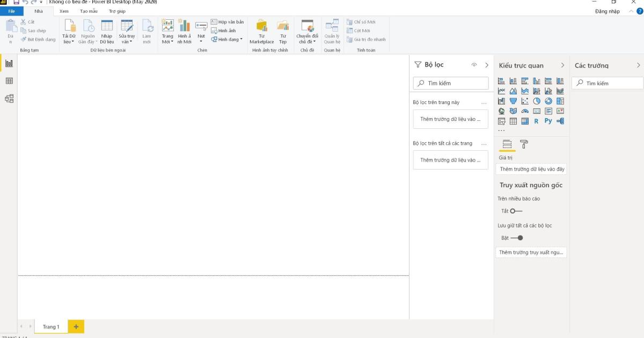The image size is (644, 338).
Task: Open Sửa truy vấn dropdown
Action: point(127,33)
